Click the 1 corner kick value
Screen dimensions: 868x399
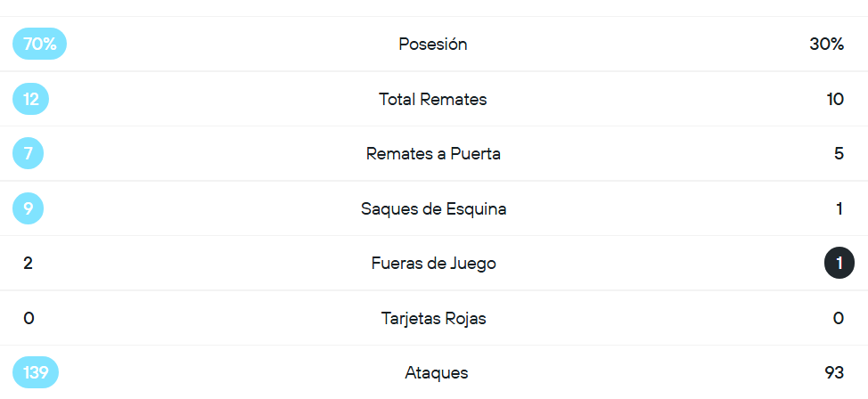coord(839,209)
